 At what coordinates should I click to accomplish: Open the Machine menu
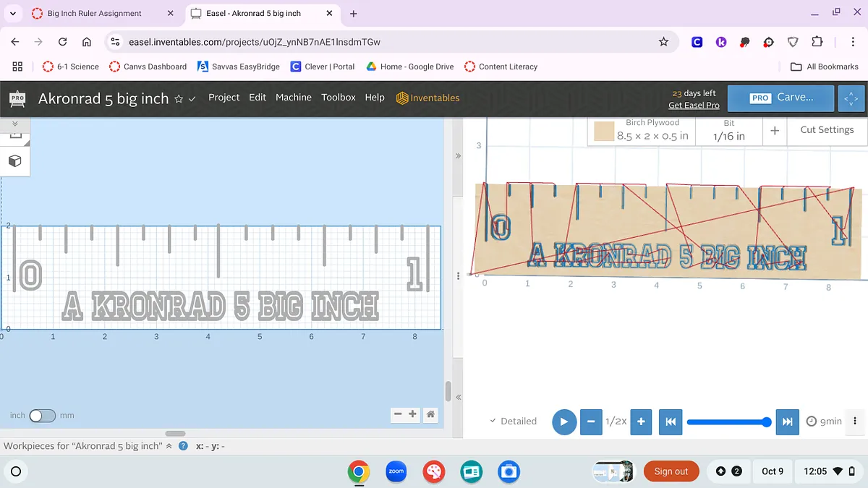pos(293,98)
